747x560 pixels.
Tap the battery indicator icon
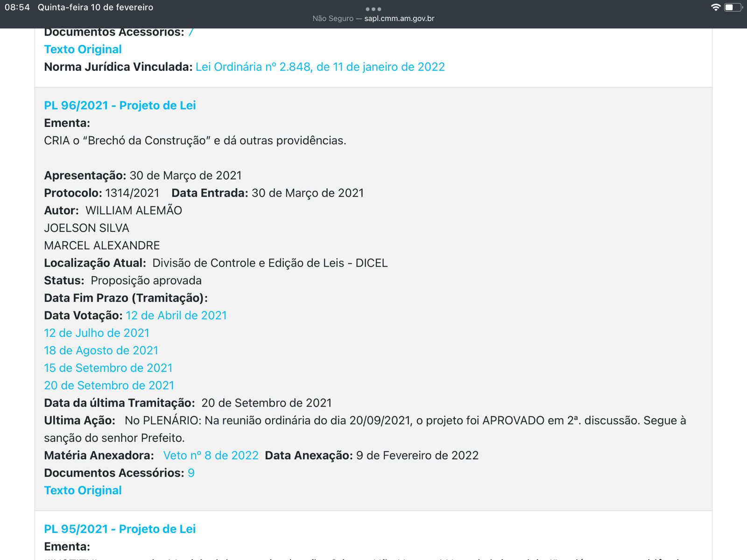[x=732, y=7]
